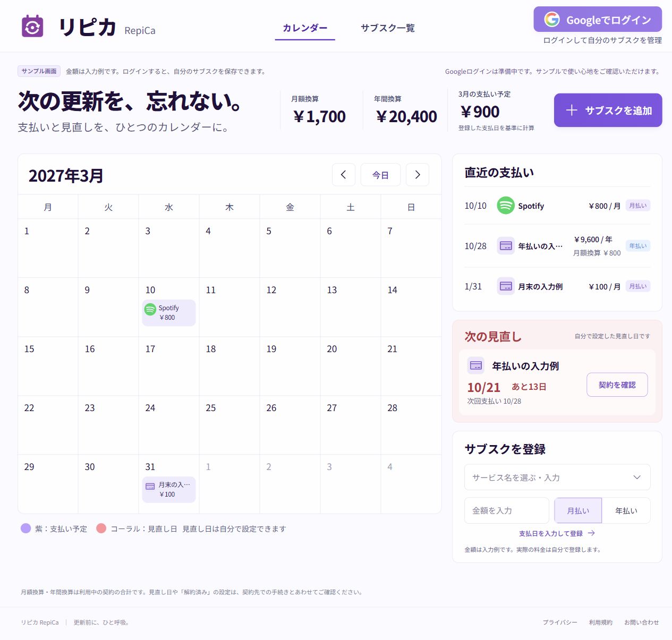Click 月払い badge on 月末の入力例 row
Screen dimensions: 672x640
638,286
